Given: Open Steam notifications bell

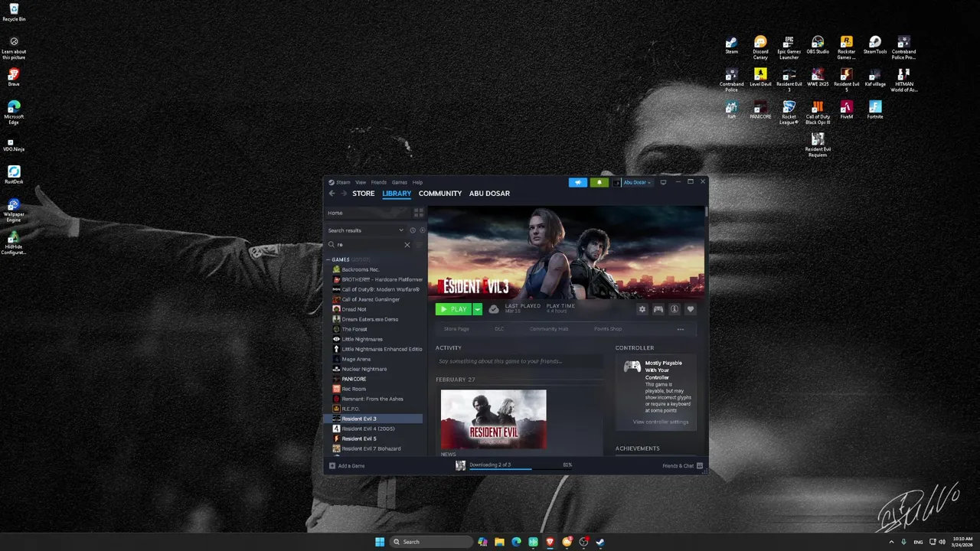Looking at the screenshot, I should (x=599, y=182).
